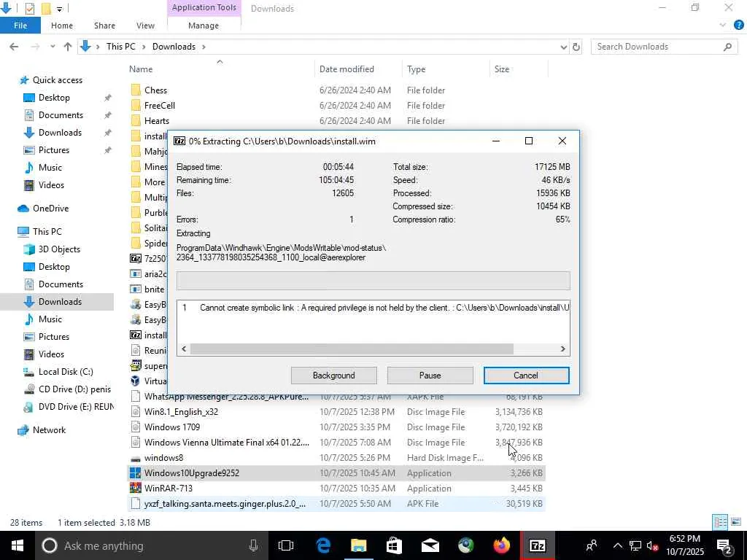Image resolution: width=747 pixels, height=560 pixels.
Task: Expand the address bar history dropdown
Action: [564, 47]
